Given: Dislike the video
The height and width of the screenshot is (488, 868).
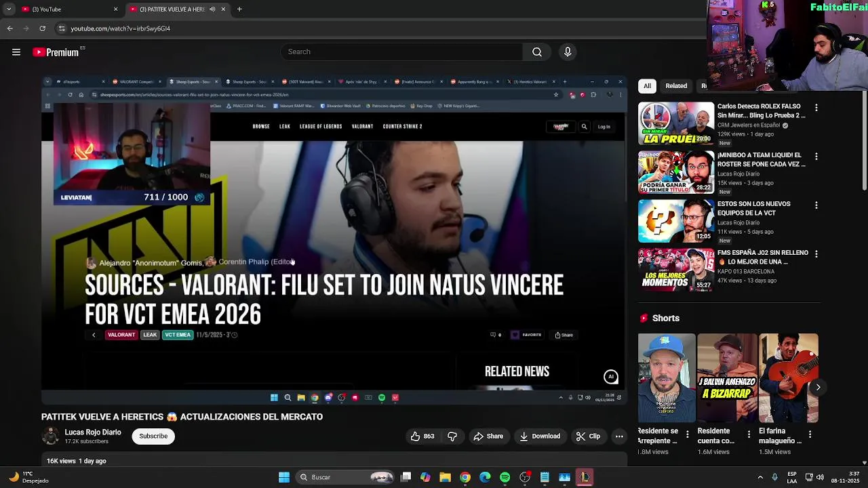Looking at the screenshot, I should (452, 436).
